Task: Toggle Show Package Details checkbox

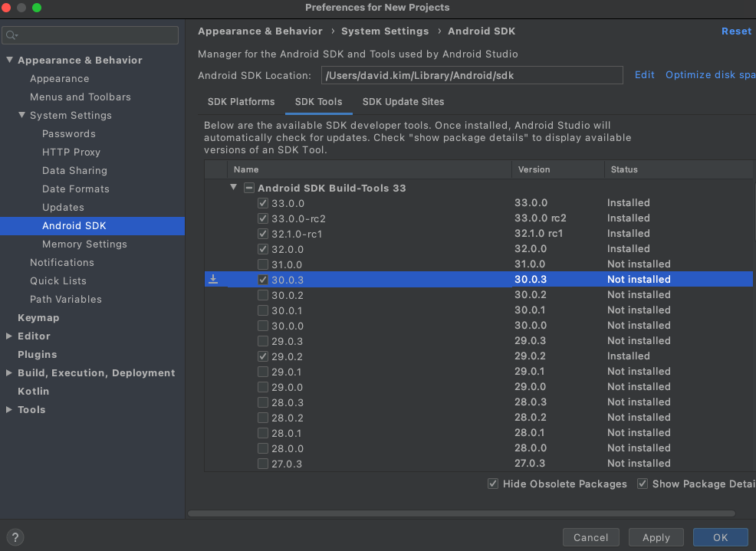Action: click(x=643, y=484)
